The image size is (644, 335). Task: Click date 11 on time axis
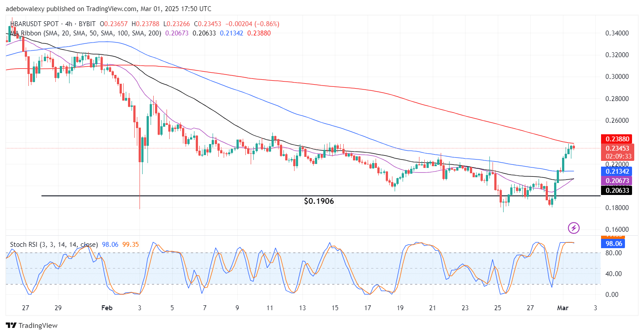[x=270, y=308]
